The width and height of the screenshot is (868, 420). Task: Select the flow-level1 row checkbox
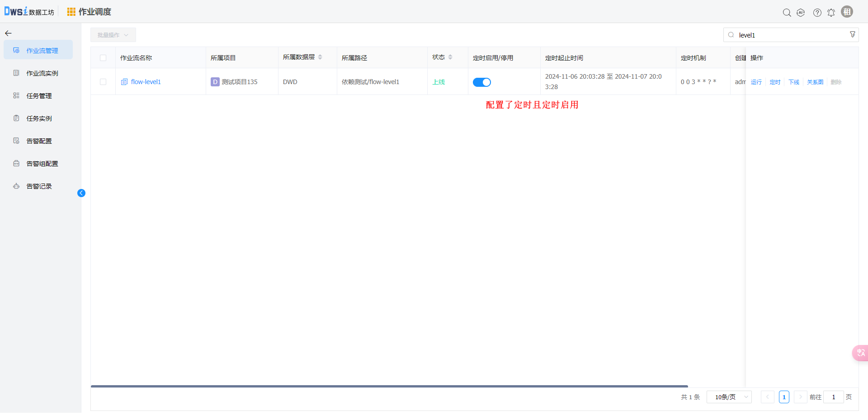(x=103, y=82)
